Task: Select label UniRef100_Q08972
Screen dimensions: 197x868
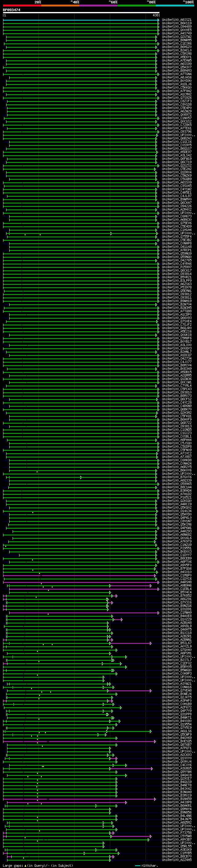Action: coord(177,115)
